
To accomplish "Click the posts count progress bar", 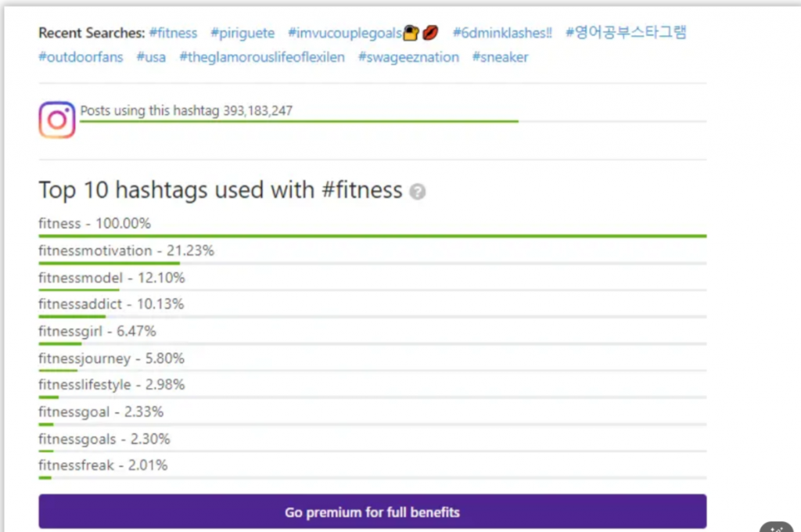I will point(299,121).
